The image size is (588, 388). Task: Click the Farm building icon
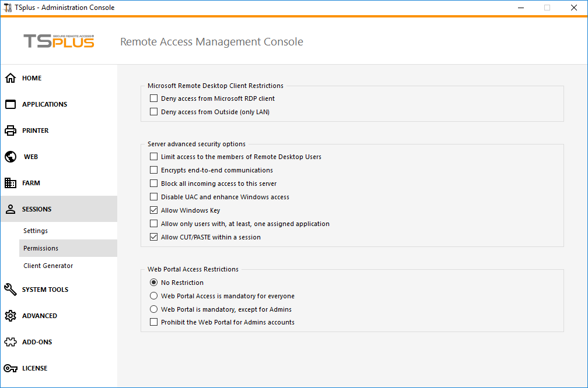pos(10,183)
